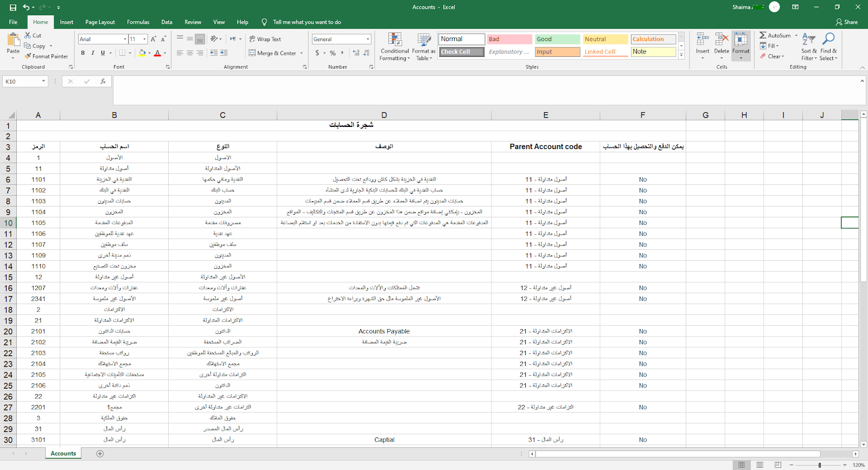This screenshot has width=868, height=470.
Task: Open Format as Table gallery
Action: (424, 47)
